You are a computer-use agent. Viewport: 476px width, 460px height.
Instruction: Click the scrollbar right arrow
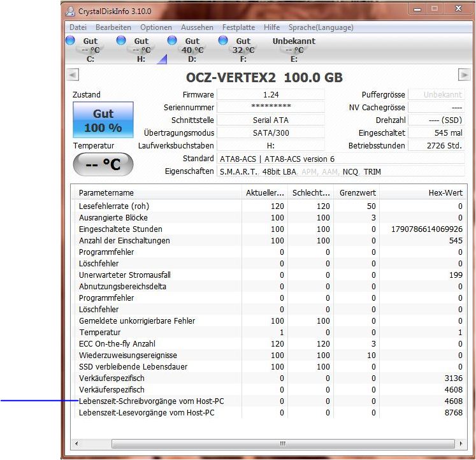pos(461,443)
